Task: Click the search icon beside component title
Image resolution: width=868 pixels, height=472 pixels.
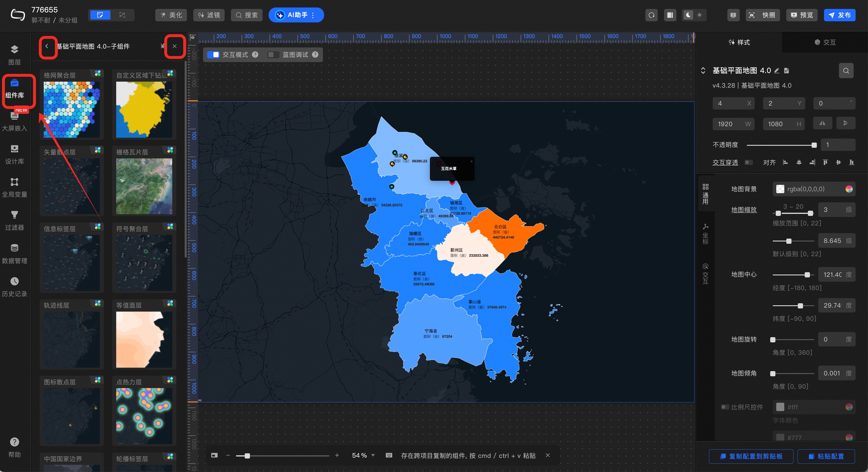Action: [x=846, y=71]
